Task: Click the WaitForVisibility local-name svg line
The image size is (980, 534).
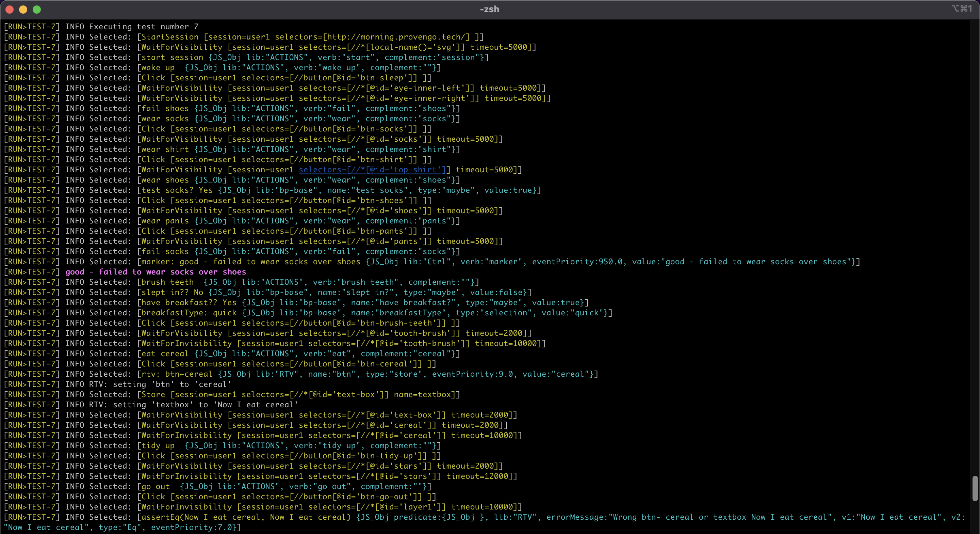Action: [270, 47]
